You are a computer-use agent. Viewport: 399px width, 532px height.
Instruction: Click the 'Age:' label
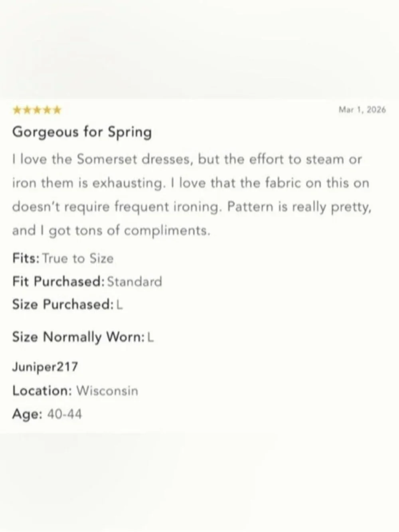click(27, 414)
